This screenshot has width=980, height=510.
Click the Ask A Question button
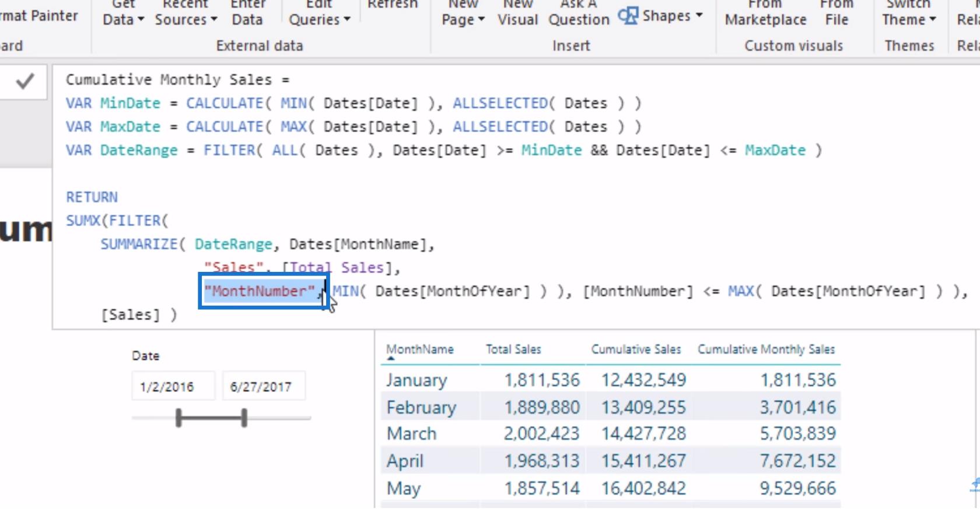coord(579,13)
